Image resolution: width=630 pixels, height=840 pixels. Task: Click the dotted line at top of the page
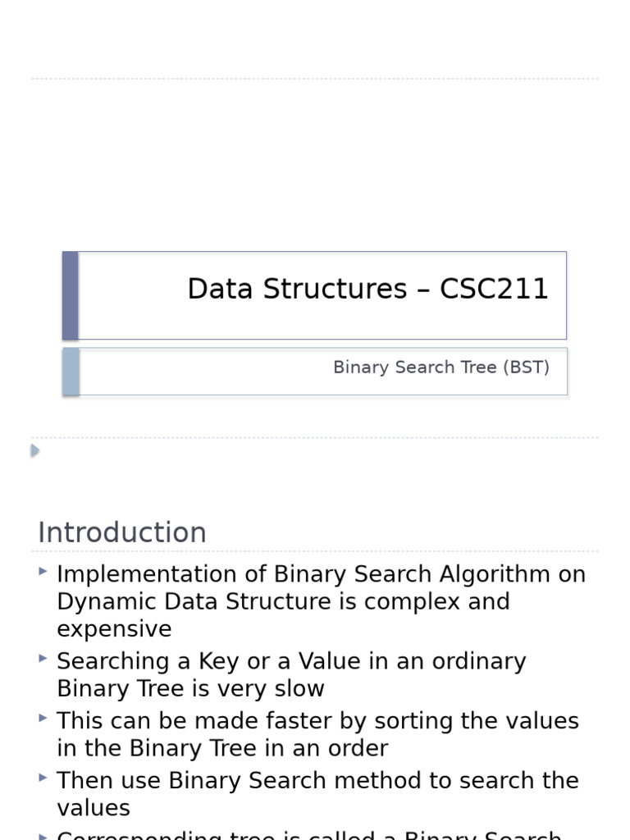click(315, 80)
